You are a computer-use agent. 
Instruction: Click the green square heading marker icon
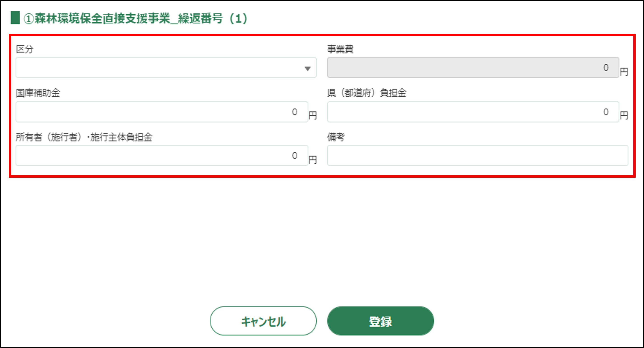[15, 18]
